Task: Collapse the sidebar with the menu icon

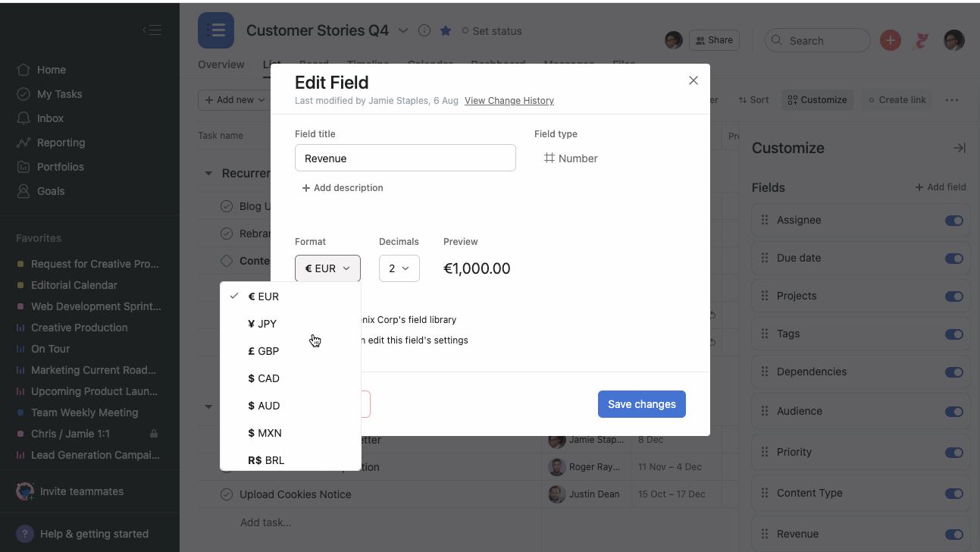Action: click(x=152, y=30)
